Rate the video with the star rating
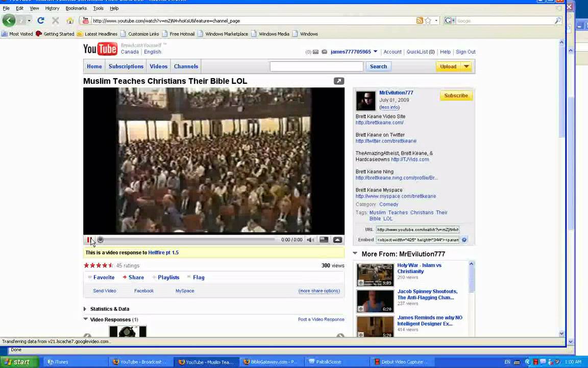This screenshot has height=368, width=588. 98,265
